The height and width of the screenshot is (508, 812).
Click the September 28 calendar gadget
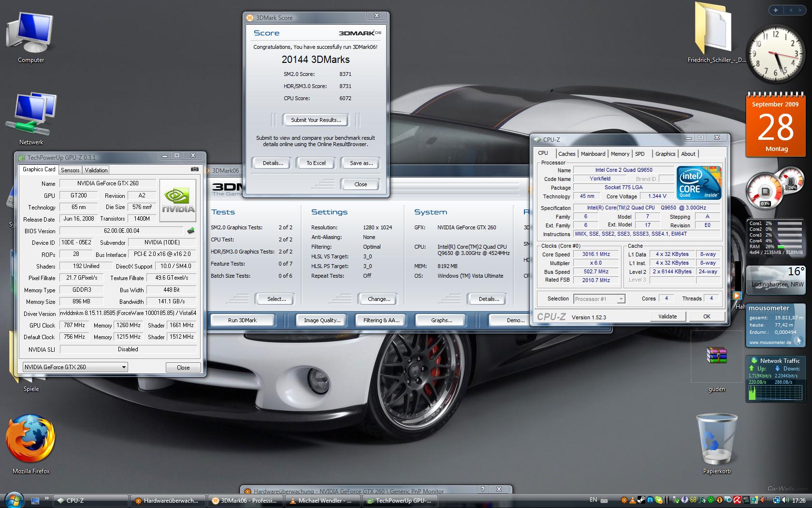point(776,126)
